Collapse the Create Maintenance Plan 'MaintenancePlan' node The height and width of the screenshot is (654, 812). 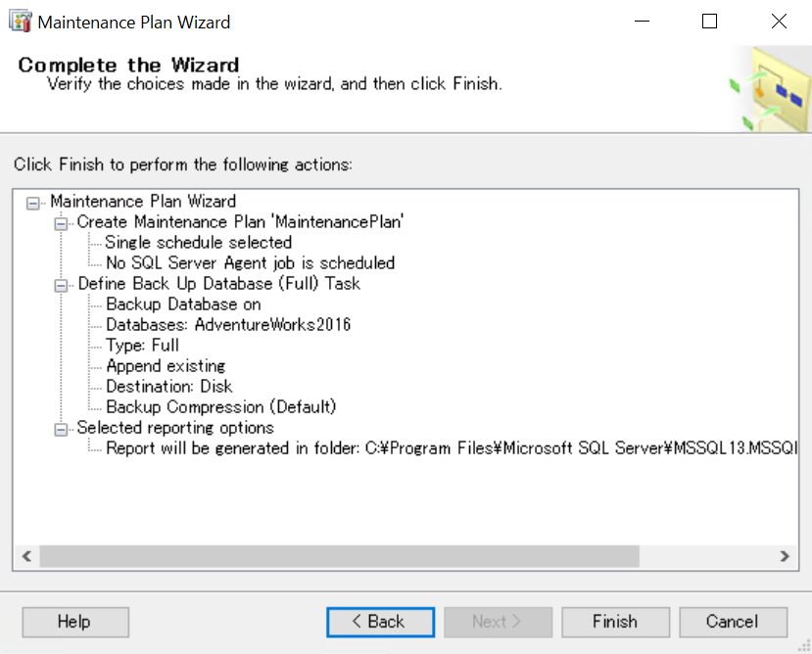(x=61, y=224)
